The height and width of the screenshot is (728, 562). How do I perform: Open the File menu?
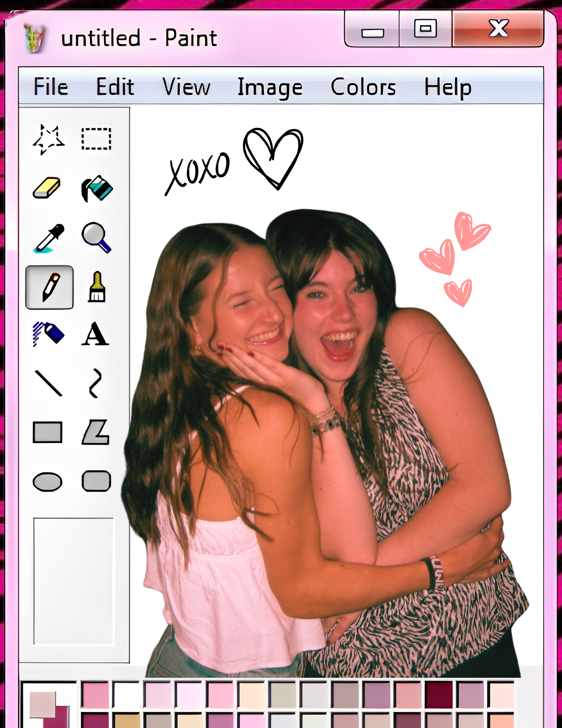[x=51, y=87]
